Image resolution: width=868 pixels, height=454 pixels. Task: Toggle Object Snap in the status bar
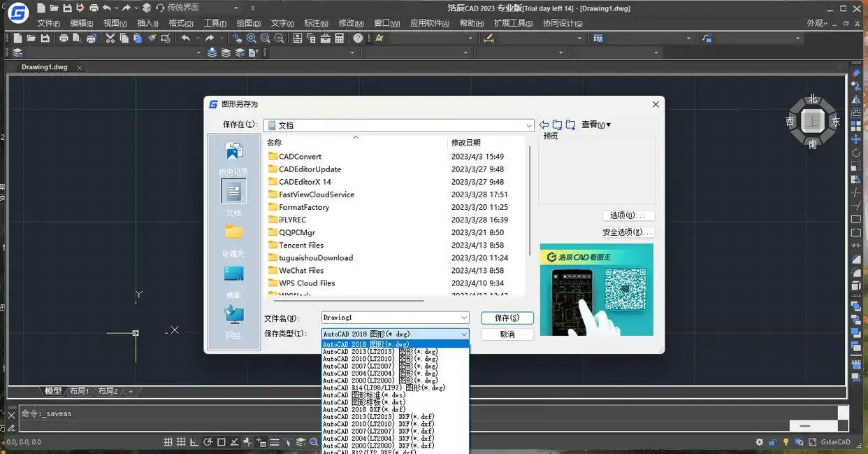click(x=222, y=442)
